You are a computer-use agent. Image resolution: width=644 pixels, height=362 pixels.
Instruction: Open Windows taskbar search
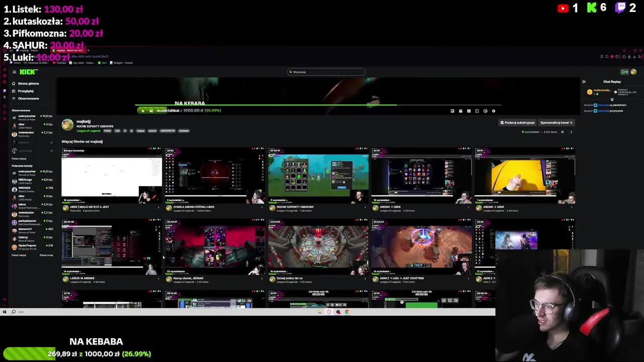click(x=14, y=312)
